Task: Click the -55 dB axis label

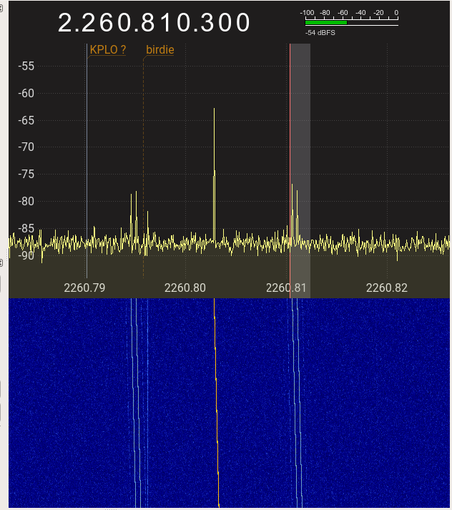Action: tap(26, 66)
